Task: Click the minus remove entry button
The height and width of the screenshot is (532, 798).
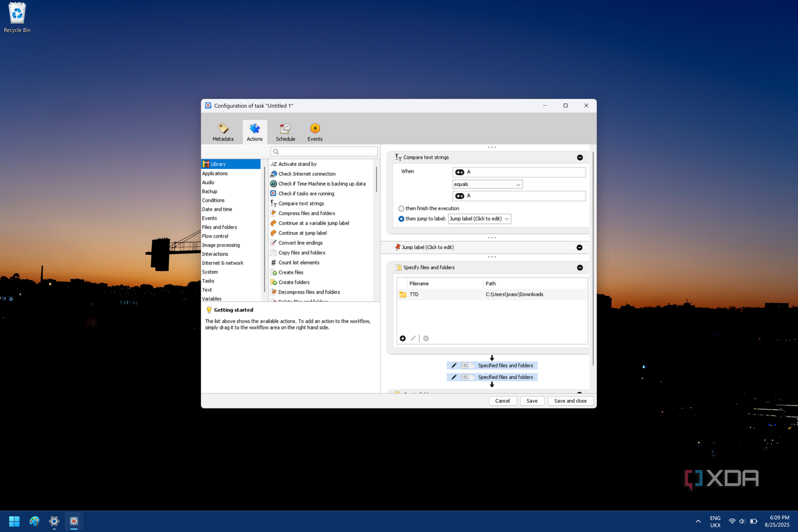Action: (426, 338)
